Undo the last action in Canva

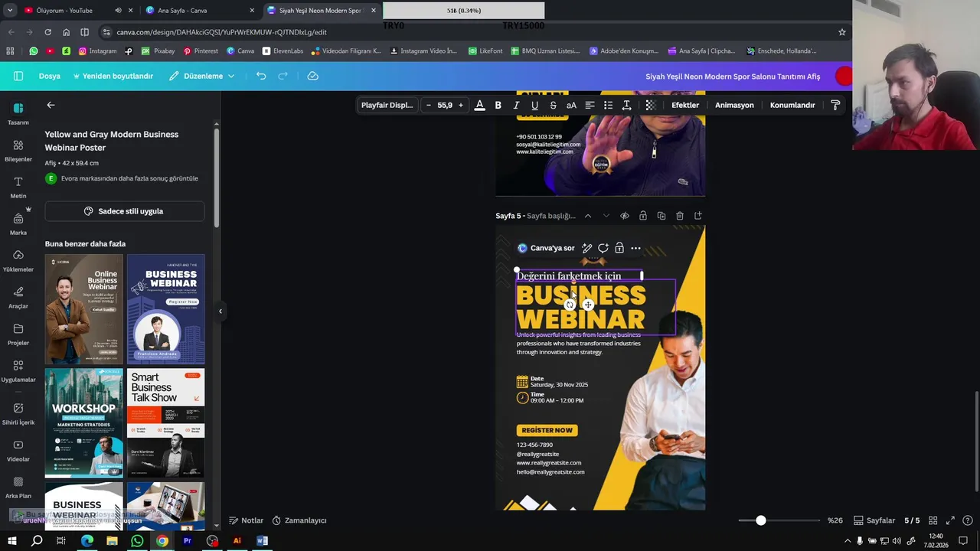(261, 76)
